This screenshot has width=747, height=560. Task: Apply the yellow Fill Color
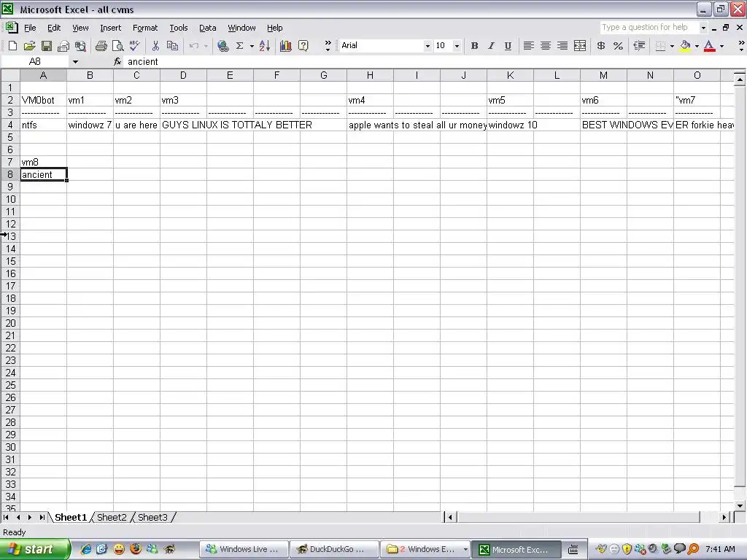click(x=685, y=46)
